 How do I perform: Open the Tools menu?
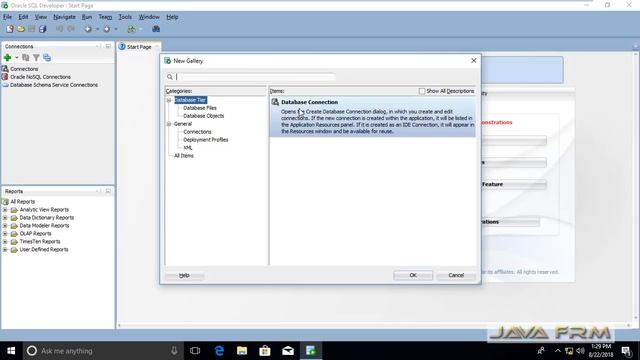click(x=125, y=17)
